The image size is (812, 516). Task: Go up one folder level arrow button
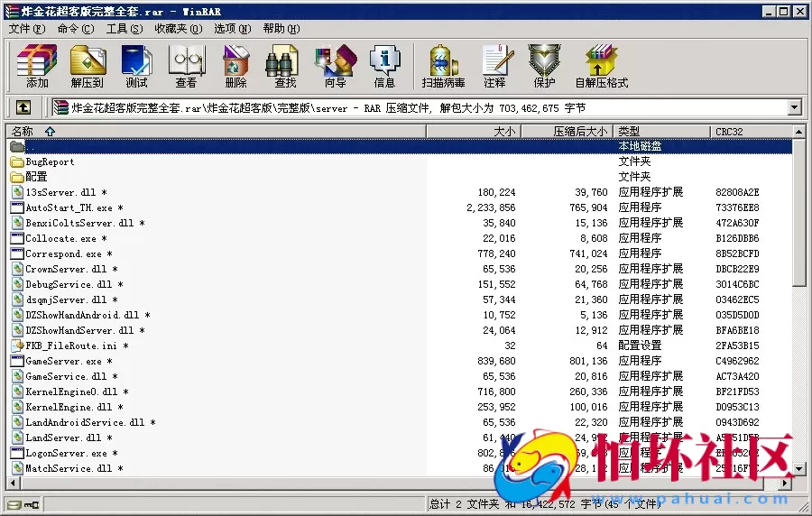point(23,107)
